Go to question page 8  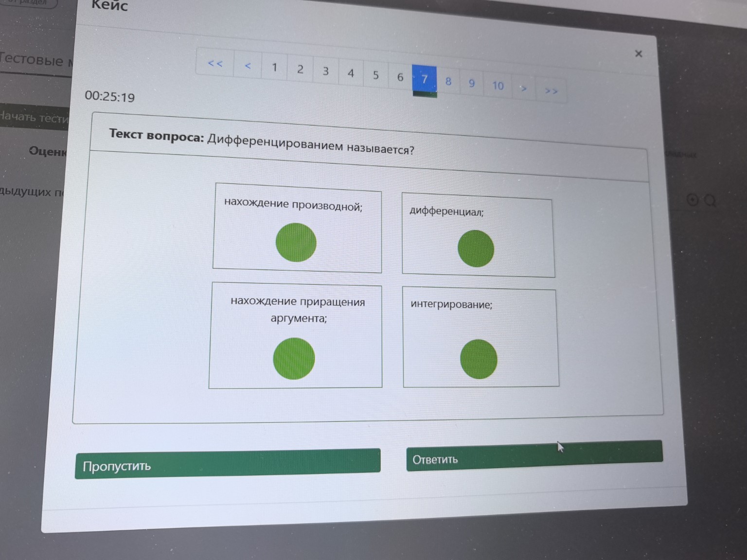pos(448,82)
